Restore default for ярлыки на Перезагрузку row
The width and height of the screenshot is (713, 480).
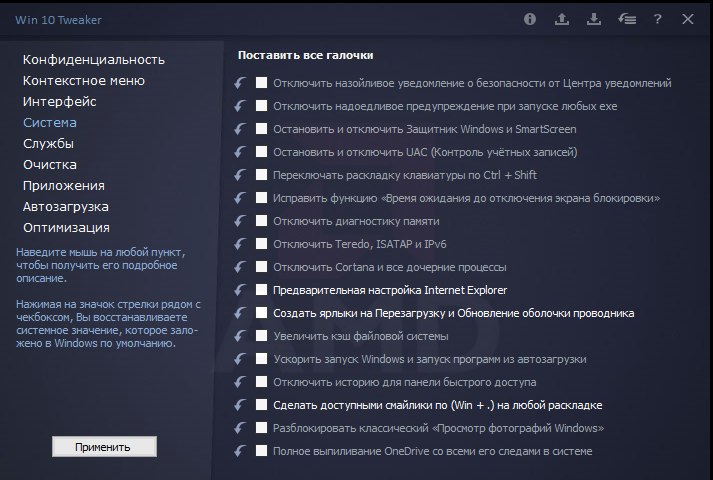pyautogui.click(x=240, y=313)
